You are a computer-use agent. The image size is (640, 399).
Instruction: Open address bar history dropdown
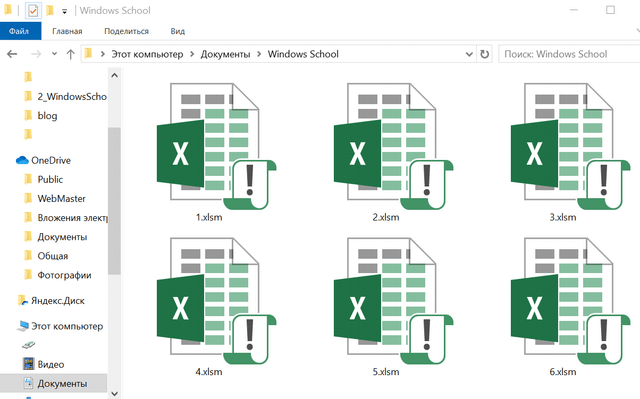(x=469, y=54)
